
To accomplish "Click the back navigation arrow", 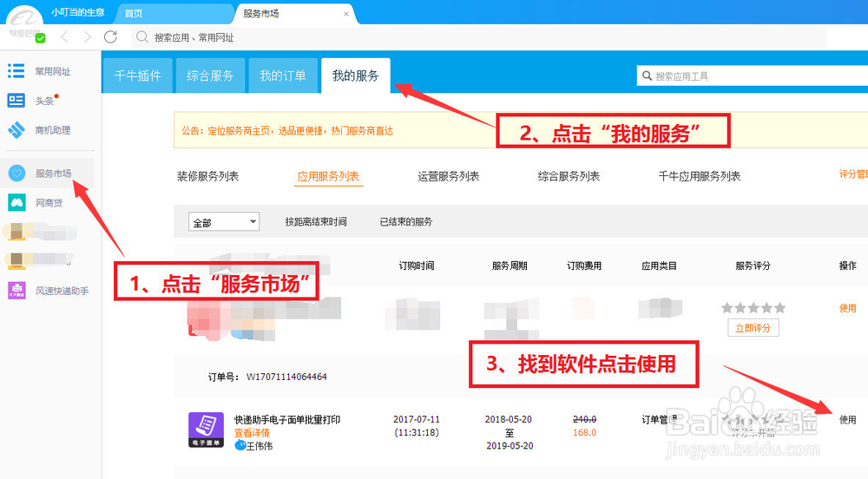I will 64,37.
